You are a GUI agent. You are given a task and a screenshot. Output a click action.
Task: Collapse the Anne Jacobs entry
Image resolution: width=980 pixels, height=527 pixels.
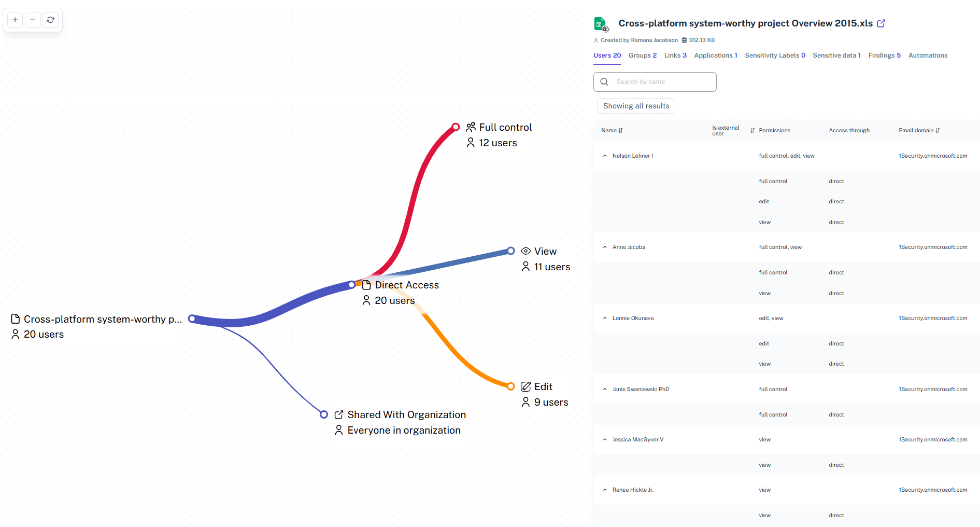tap(604, 247)
